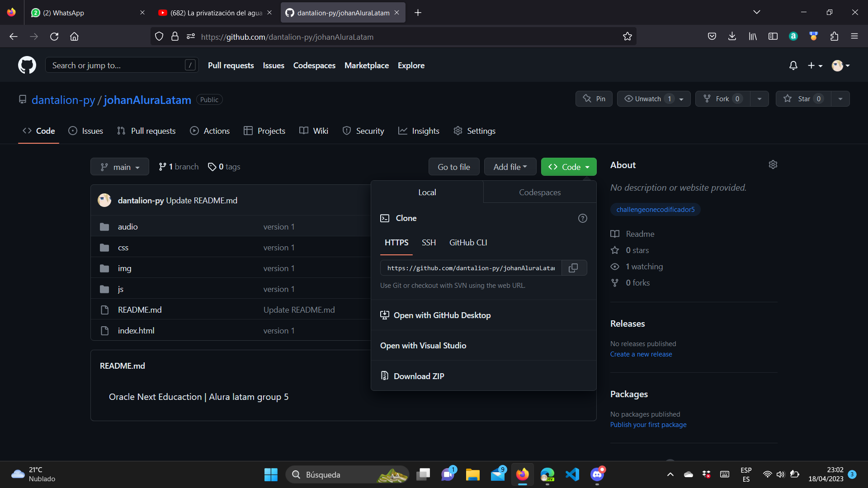Viewport: 868px width, 488px height.
Task: Star the repository
Action: coord(803,99)
